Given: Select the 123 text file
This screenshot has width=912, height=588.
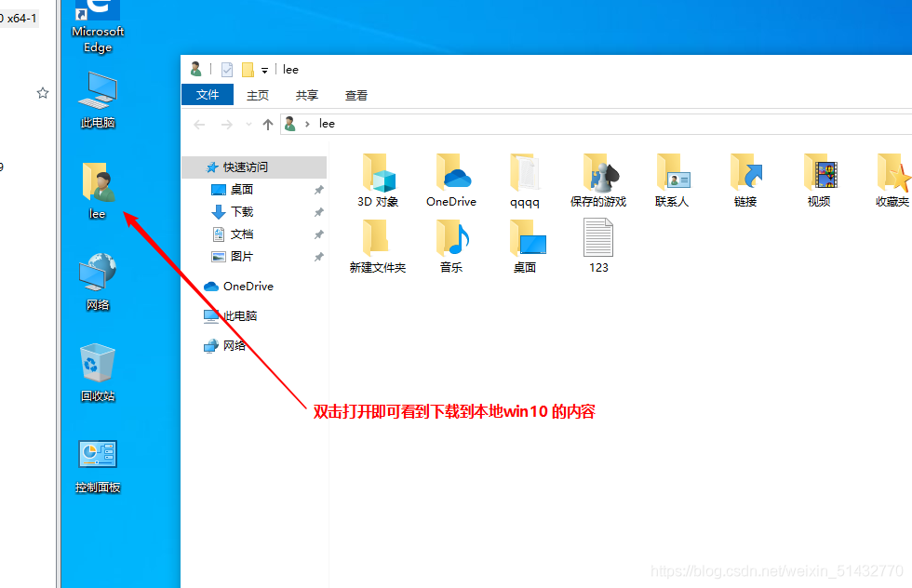Looking at the screenshot, I should [x=598, y=246].
